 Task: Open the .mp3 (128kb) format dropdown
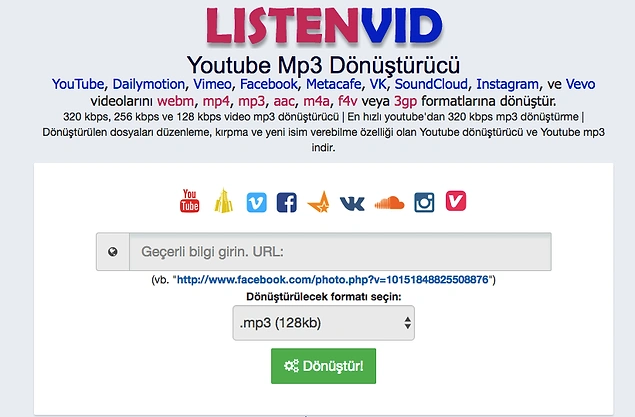[x=324, y=323]
